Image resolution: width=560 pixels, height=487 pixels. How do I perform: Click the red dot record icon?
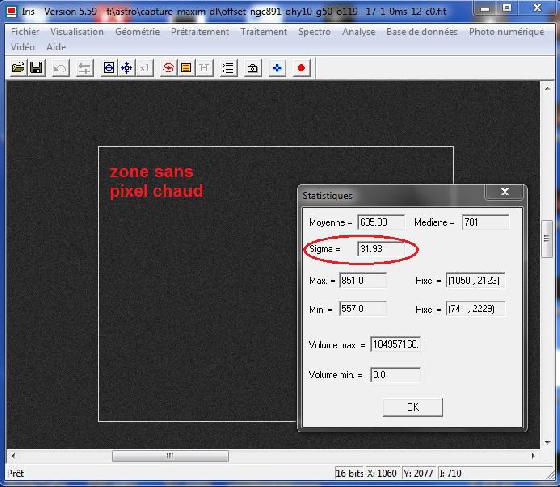[301, 67]
